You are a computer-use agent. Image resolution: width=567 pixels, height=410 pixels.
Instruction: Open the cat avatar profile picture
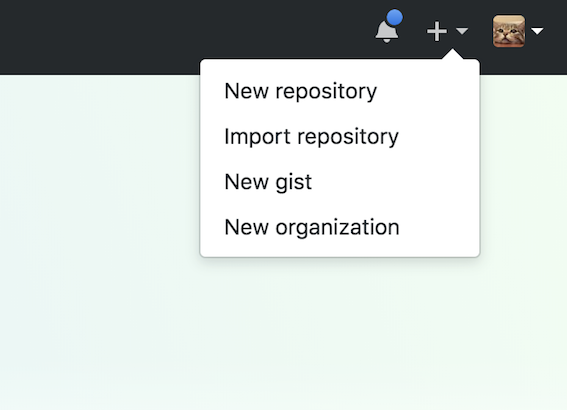coord(509,31)
